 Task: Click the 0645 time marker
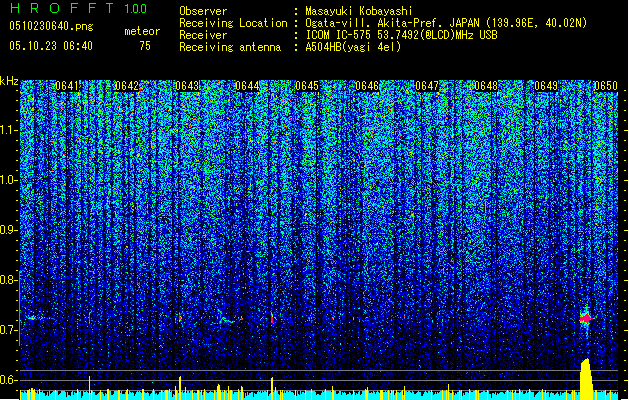click(x=307, y=86)
